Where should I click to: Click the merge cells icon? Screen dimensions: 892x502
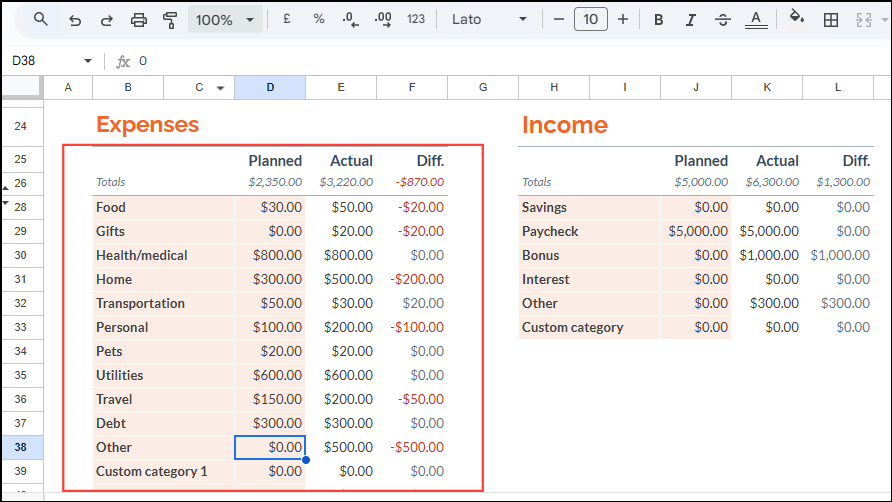click(x=864, y=20)
